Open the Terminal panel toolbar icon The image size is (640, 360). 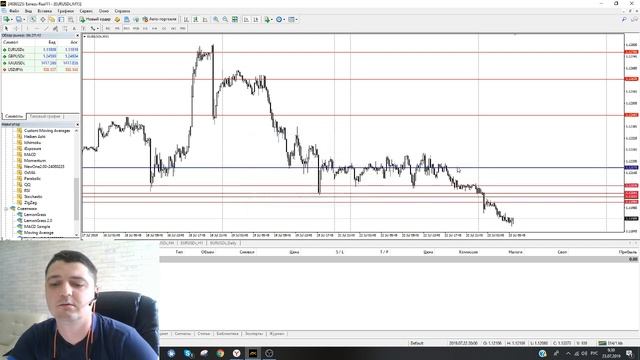61,19
